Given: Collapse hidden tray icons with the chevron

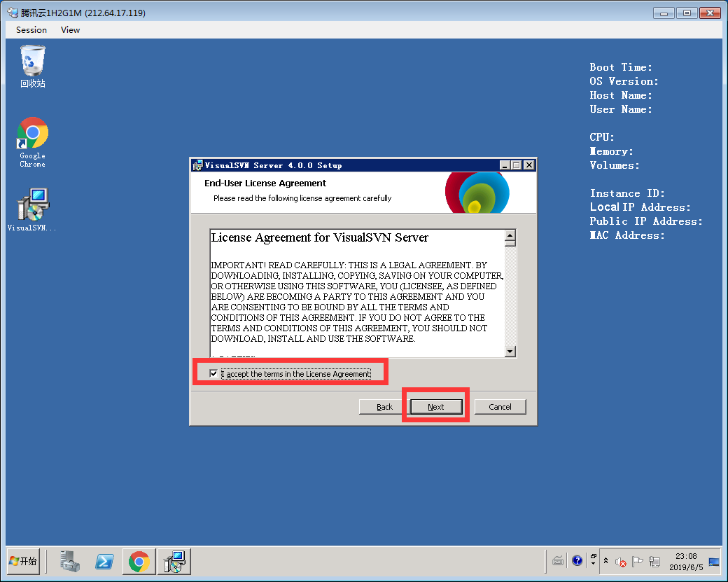Looking at the screenshot, I should click(606, 560).
